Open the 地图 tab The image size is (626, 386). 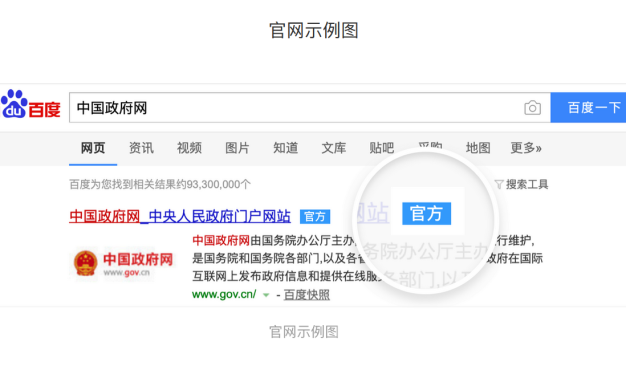[x=478, y=148]
